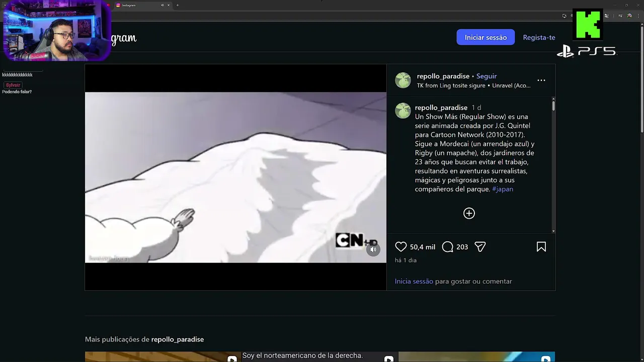644x362 pixels.
Task: Click the green Kick logo overlay
Action: [x=588, y=24]
